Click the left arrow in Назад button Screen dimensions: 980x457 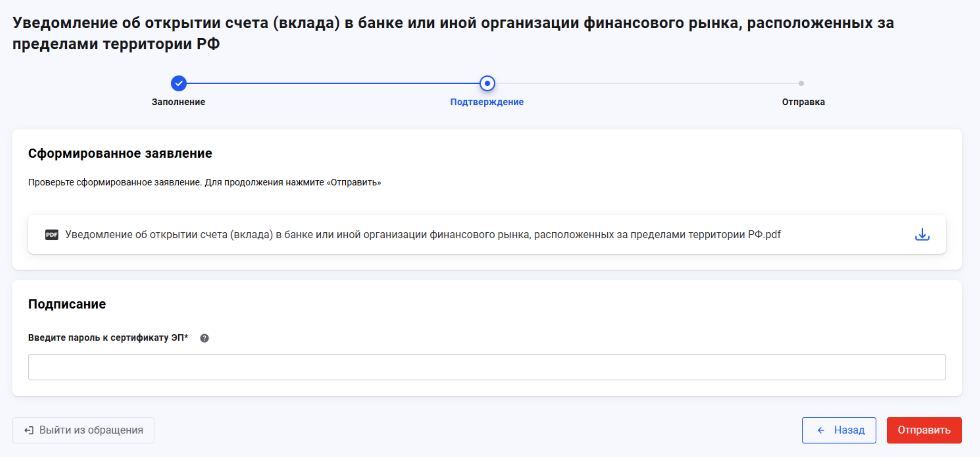[x=820, y=430]
